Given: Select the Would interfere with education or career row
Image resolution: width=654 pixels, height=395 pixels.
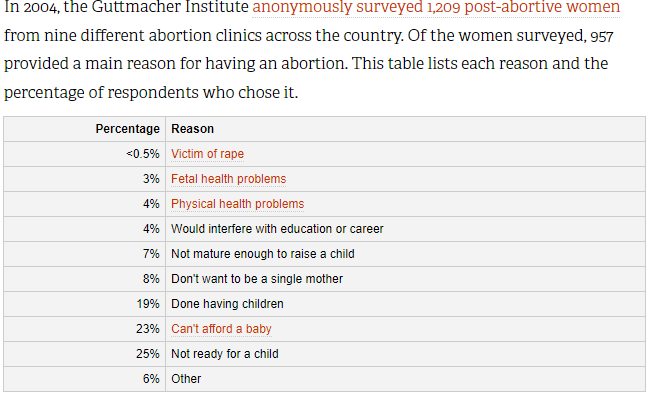Looking at the screenshot, I should pyautogui.click(x=324, y=229).
